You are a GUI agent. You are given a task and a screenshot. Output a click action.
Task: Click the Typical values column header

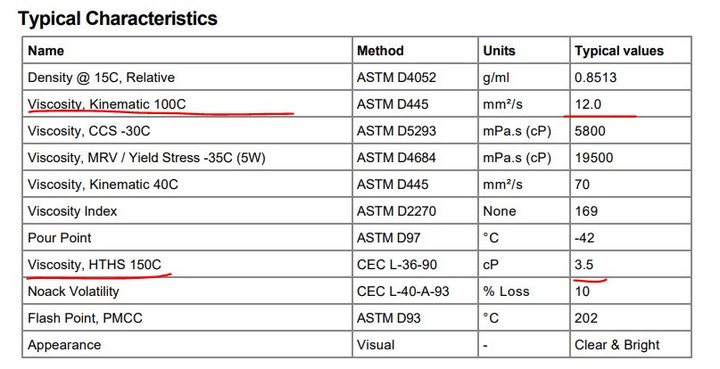click(x=619, y=50)
